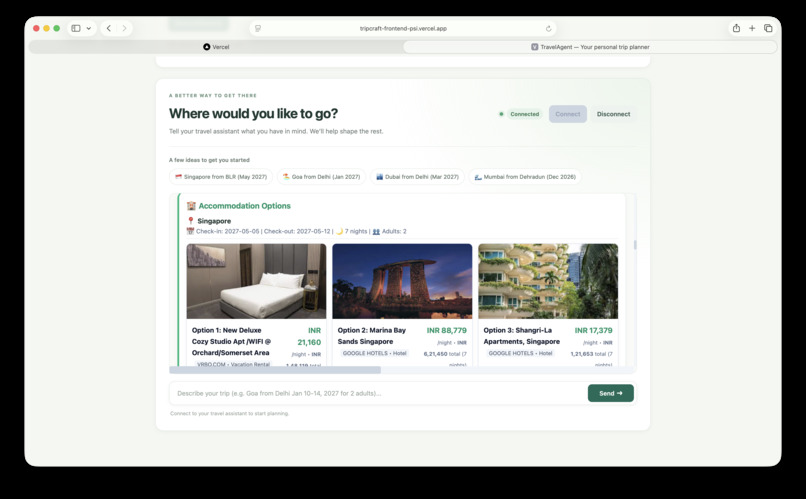Choose Goa from Delhi (Jan 2027) suggestion
The width and height of the screenshot is (806, 499).
(x=321, y=177)
